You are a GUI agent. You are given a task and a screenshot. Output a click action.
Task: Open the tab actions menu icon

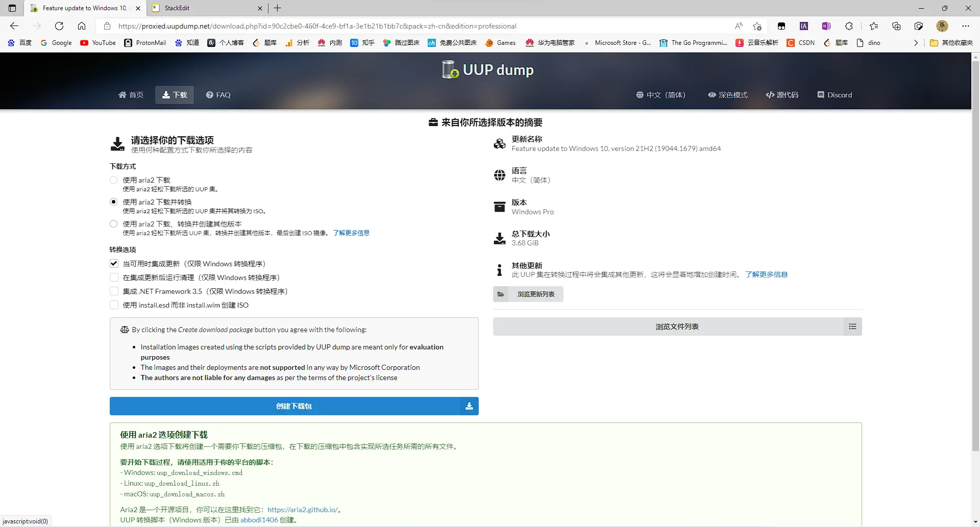point(12,8)
